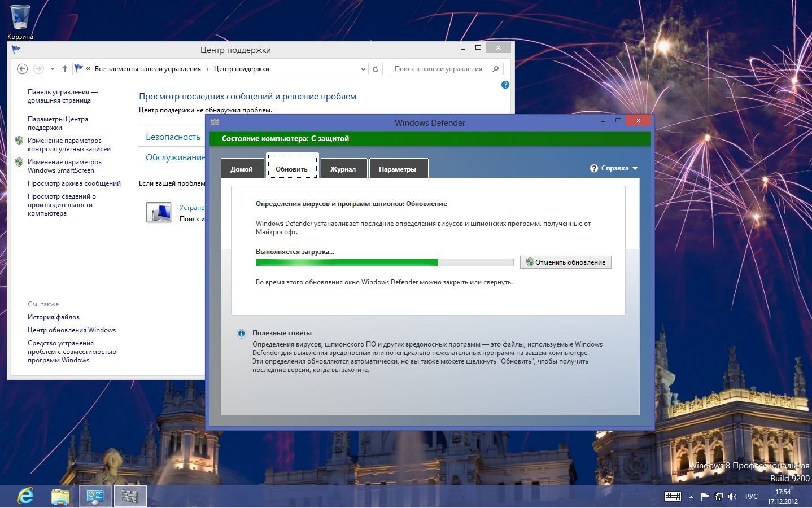The height and width of the screenshot is (508, 812).
Task: Open Просмотр архива сообщений link
Action: tap(74, 183)
